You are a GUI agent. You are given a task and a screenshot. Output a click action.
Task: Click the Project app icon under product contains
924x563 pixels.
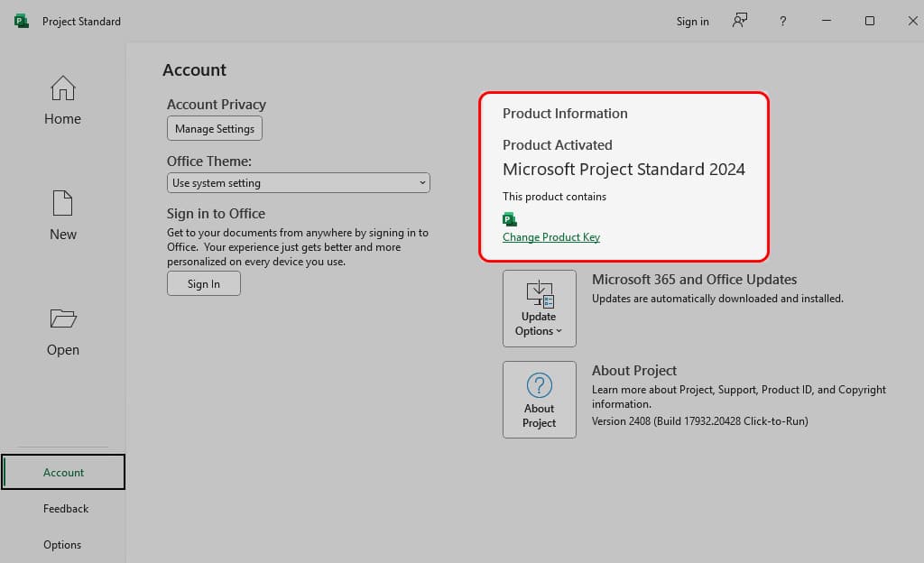click(510, 219)
